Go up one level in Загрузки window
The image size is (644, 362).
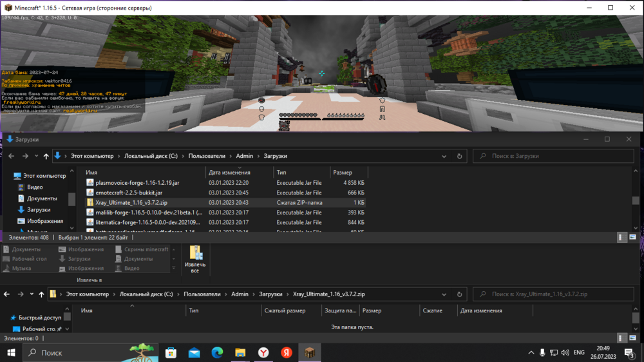[x=46, y=156]
